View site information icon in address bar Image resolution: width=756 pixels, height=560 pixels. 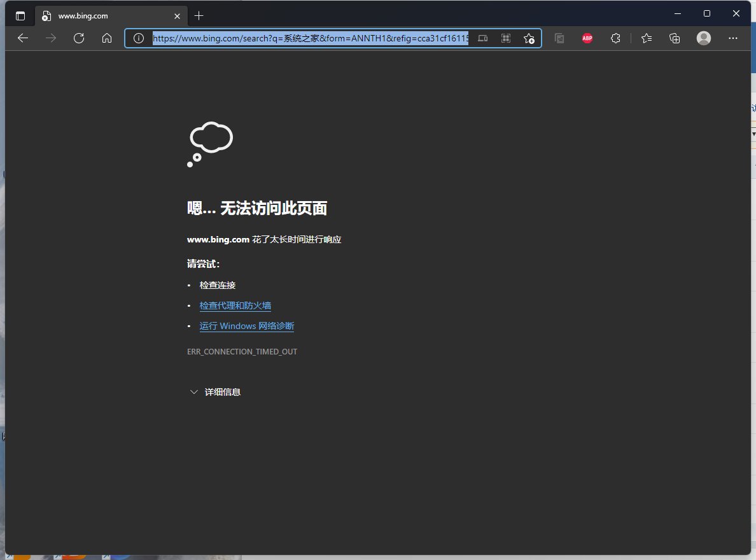tap(138, 38)
